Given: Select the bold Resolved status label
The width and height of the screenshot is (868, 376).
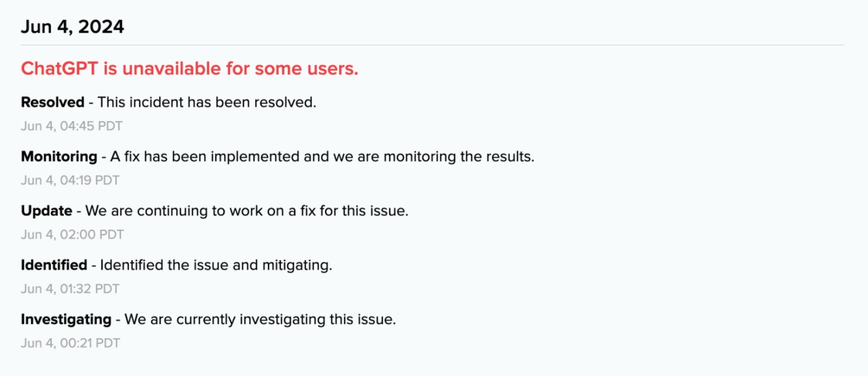Looking at the screenshot, I should pos(53,102).
